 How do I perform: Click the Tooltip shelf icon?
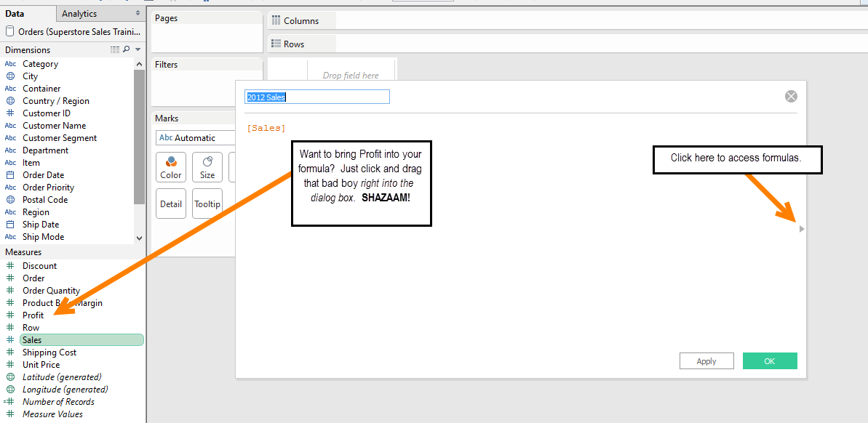click(x=207, y=204)
